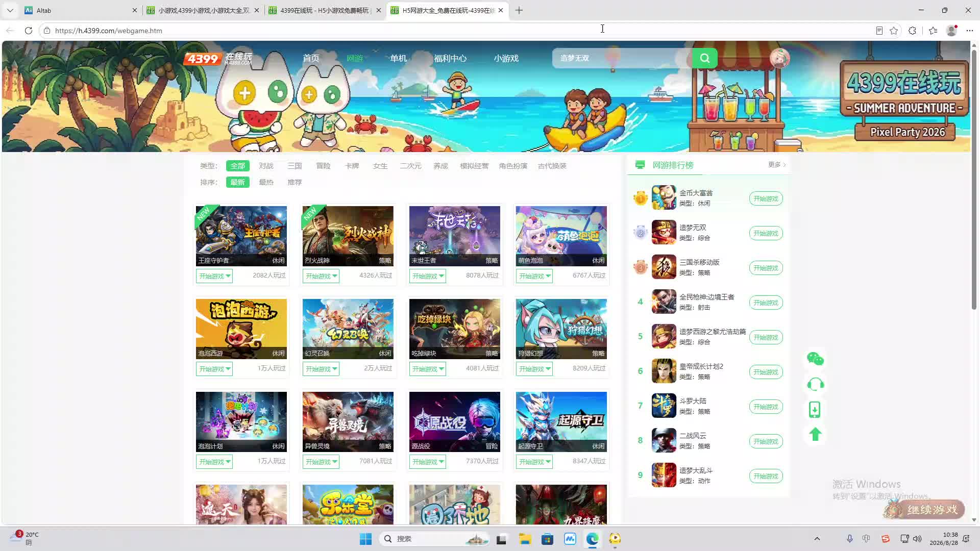Expand 开始游戏 dropdown for 王座守护者

(214, 276)
